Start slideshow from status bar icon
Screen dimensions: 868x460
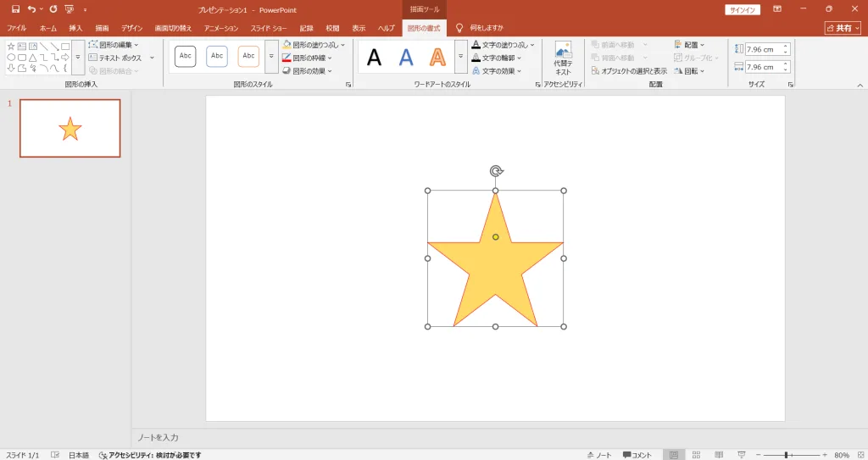click(741, 454)
